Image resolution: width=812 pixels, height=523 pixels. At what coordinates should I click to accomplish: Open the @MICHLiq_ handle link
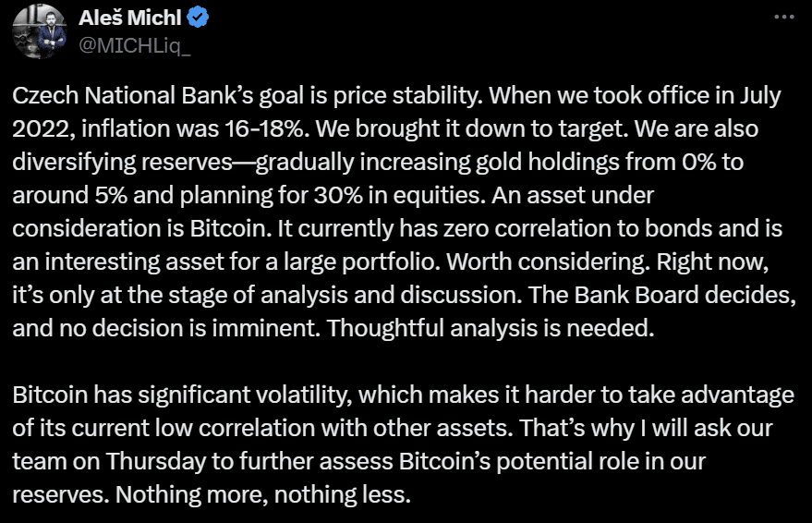pyautogui.click(x=135, y=45)
